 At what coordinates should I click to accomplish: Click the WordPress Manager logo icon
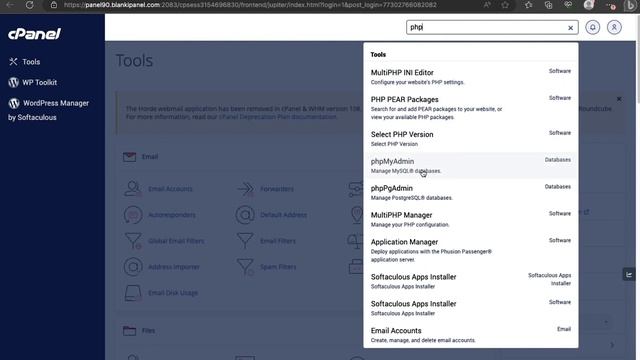click(x=14, y=103)
